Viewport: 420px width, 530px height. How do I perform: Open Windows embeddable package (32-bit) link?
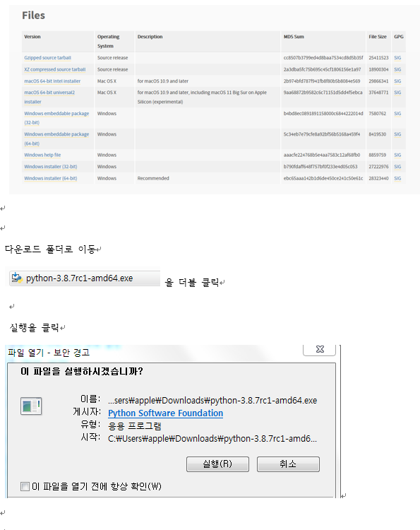[x=56, y=118]
